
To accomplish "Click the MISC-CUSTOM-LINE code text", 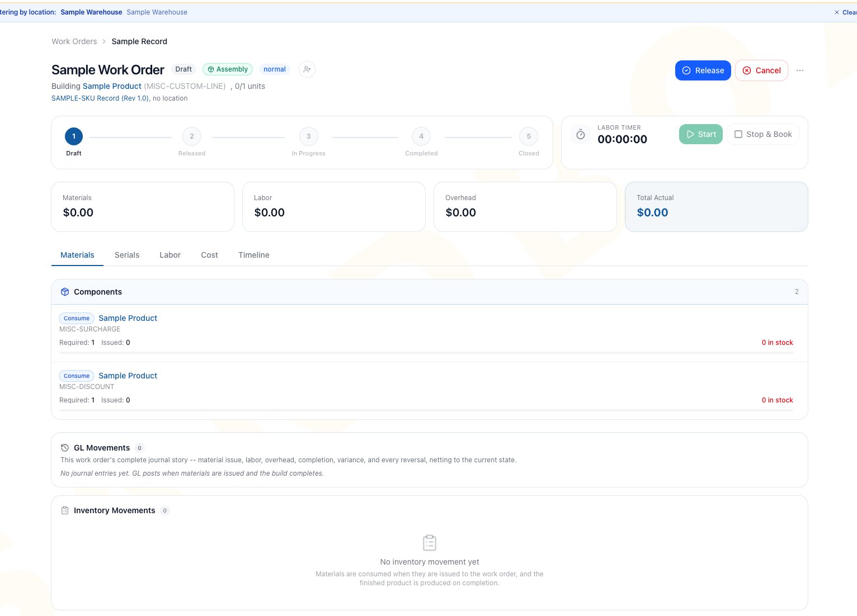I will point(185,86).
